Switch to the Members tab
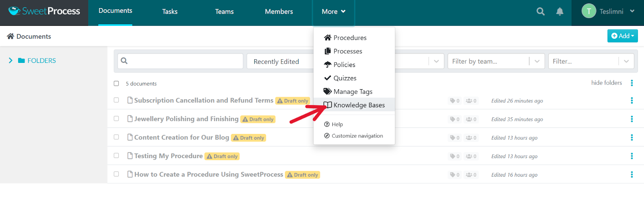Image resolution: width=644 pixels, height=213 pixels. click(x=279, y=12)
